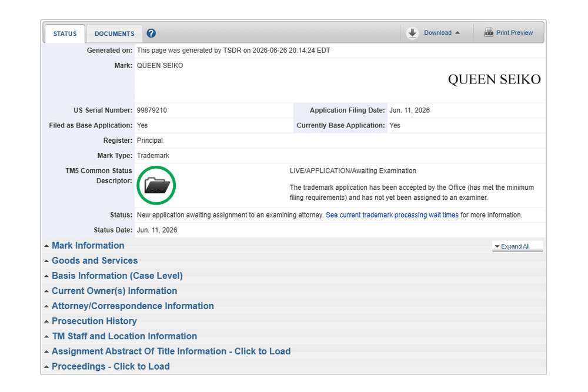588x392 pixels.
Task: Click LIVE/APPLICATION/Awaiting Examination text
Action: click(x=353, y=171)
